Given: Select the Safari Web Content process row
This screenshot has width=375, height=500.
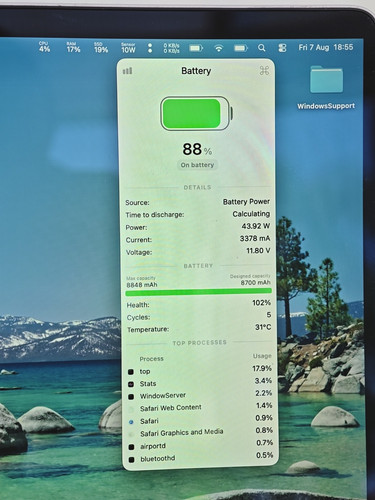Looking at the screenshot, I should (x=200, y=407).
